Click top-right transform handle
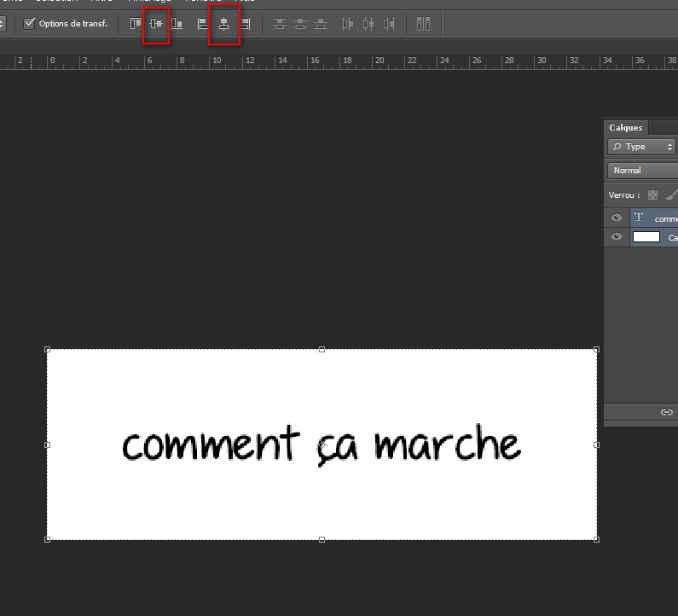The image size is (678, 616). [596, 350]
